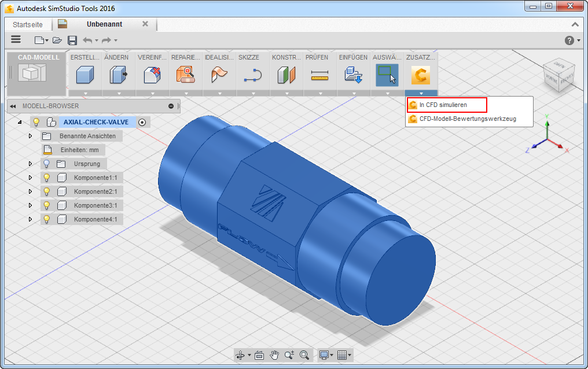Click the activate radio button beside AXIAL-CHECK-VALVE

142,122
